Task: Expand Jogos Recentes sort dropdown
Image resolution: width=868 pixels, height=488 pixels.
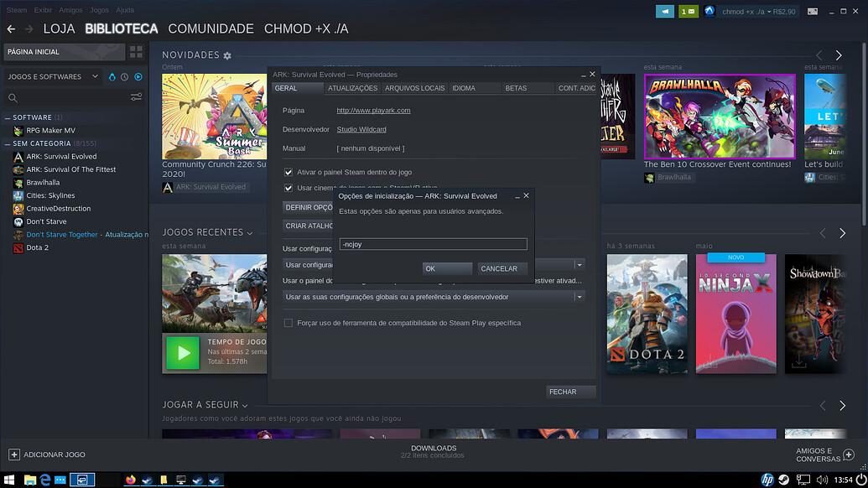Action: point(250,233)
